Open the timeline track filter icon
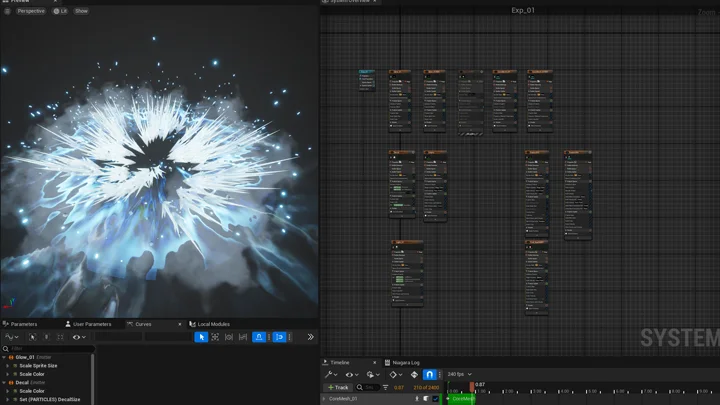Screen dimensions: 720x405 [x=385, y=388]
